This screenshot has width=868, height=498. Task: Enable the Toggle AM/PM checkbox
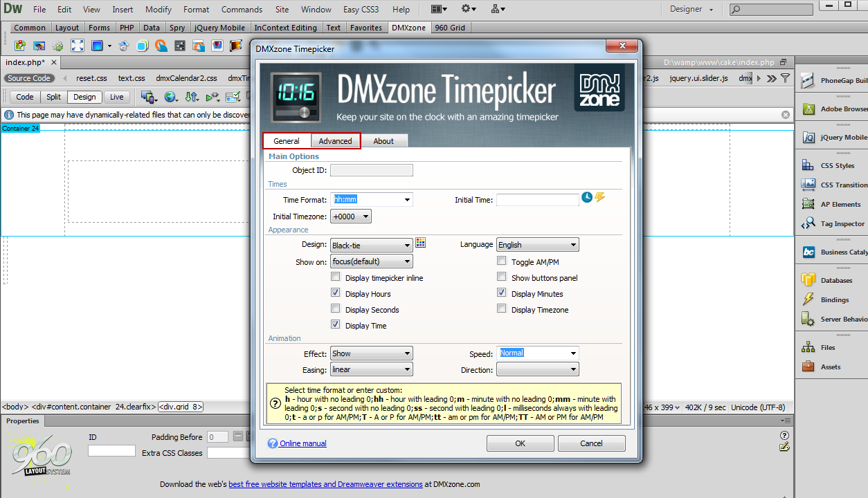502,261
